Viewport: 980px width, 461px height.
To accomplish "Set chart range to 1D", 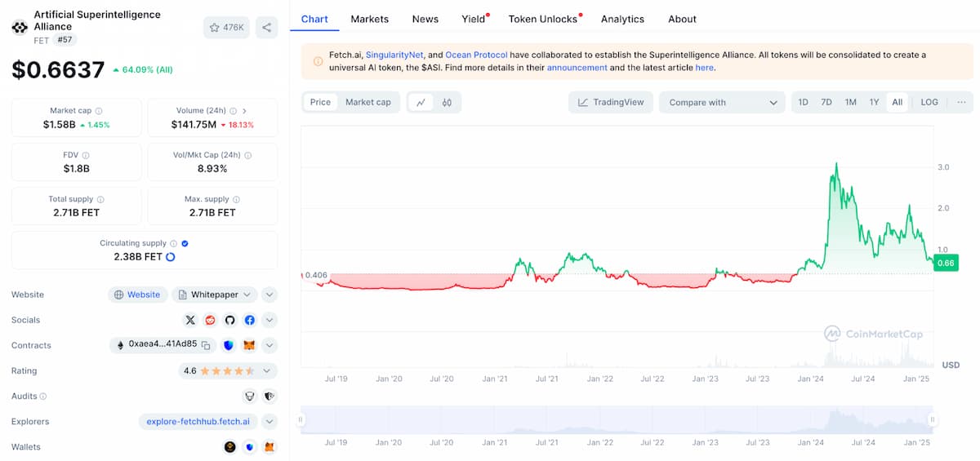I will pyautogui.click(x=803, y=102).
